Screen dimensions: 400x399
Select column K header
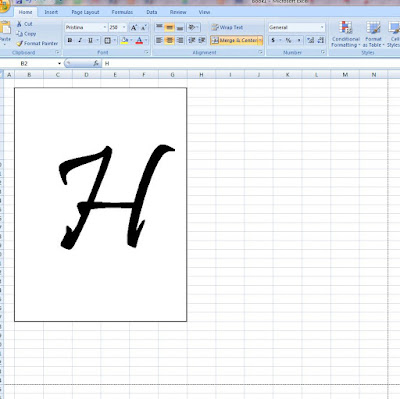(x=287, y=75)
